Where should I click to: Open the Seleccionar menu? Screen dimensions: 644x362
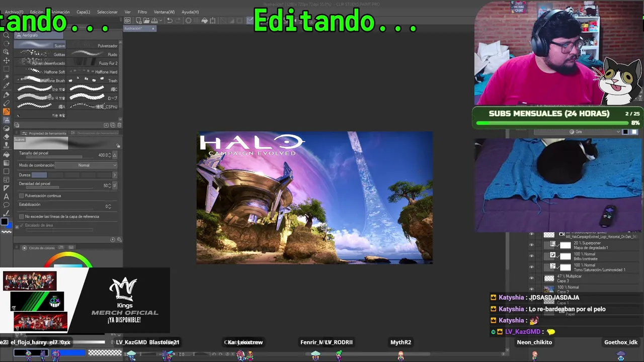pos(107,12)
